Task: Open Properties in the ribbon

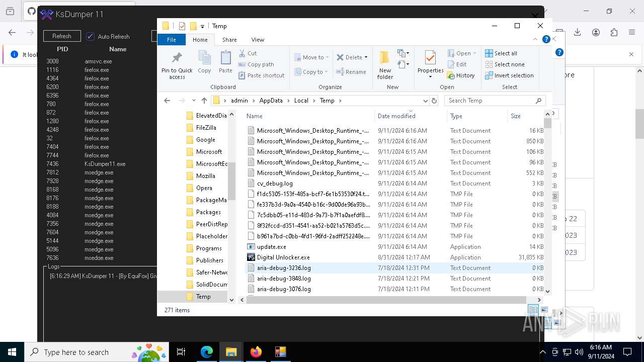Action: (x=430, y=65)
